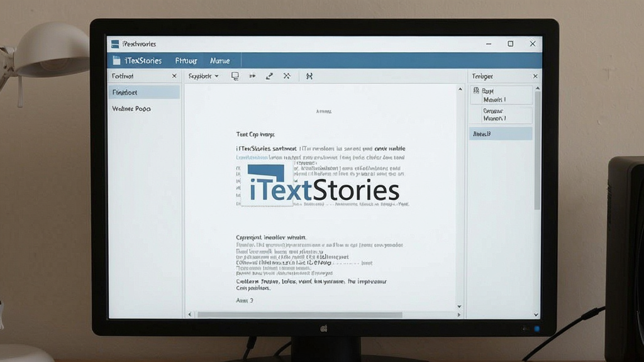The height and width of the screenshot is (362, 644).
Task: Click the document icon beside the iTextStories tab
Action: pyautogui.click(x=116, y=61)
